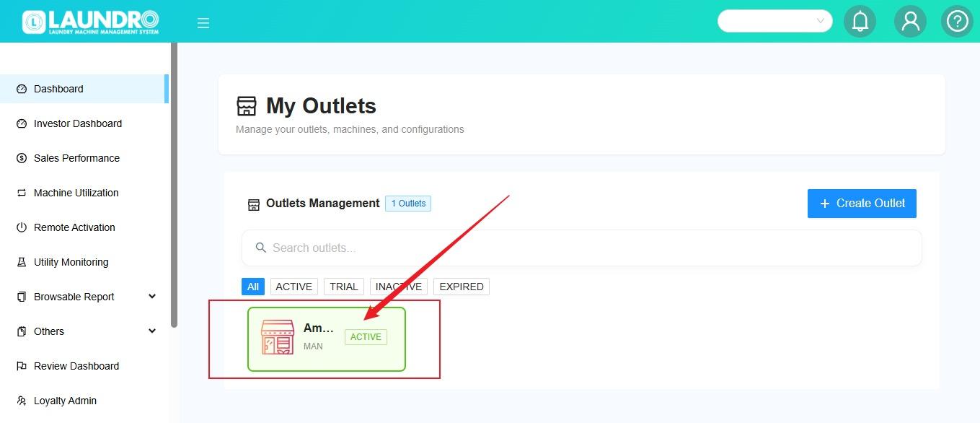Open Investor Dashboard page

pyautogui.click(x=84, y=123)
